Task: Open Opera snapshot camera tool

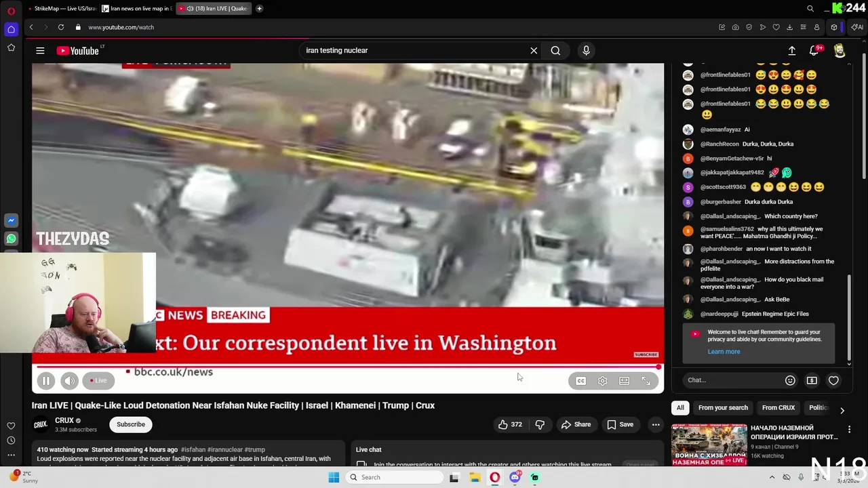Action: click(x=735, y=27)
